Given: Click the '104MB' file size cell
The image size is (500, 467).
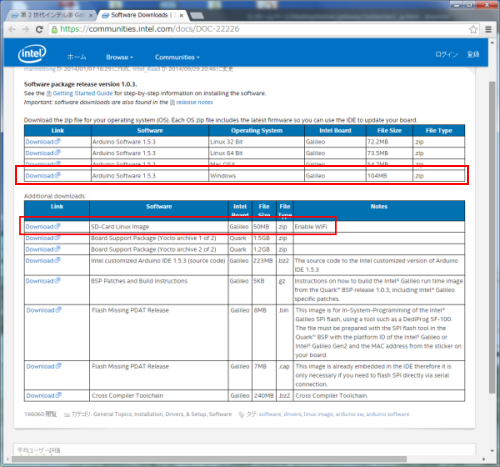Looking at the screenshot, I should [x=389, y=176].
